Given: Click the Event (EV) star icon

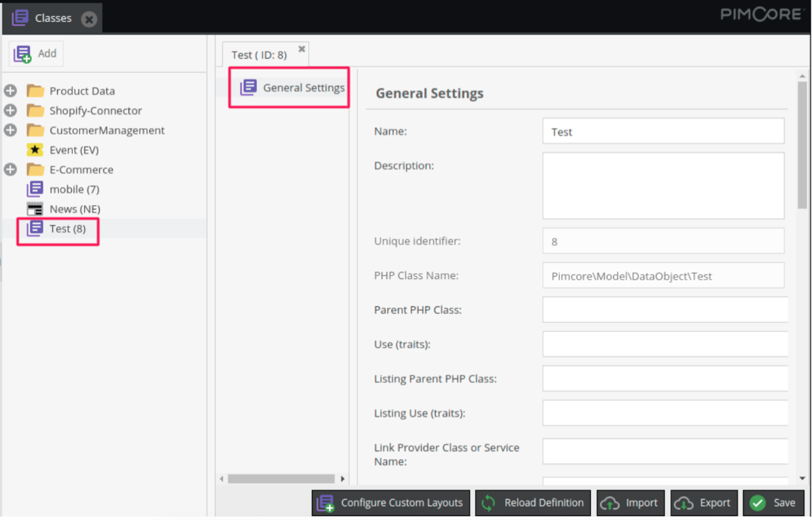Looking at the screenshot, I should [35, 150].
